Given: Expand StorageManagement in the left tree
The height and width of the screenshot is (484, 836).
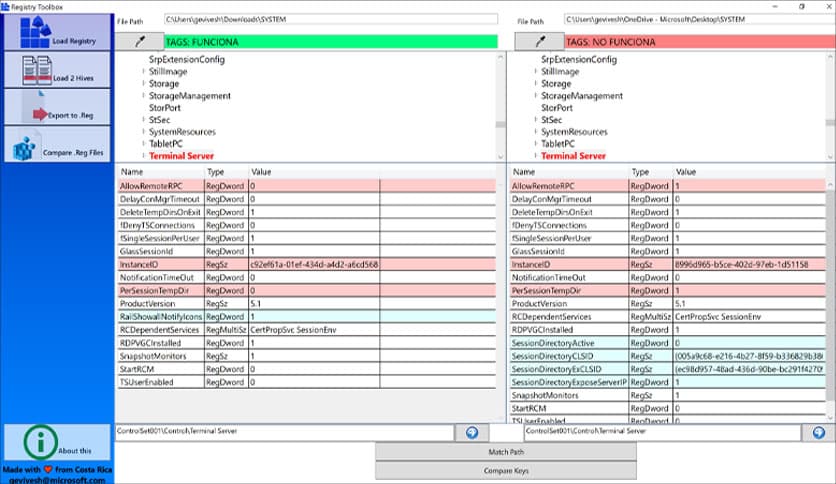Looking at the screenshot, I should (x=143, y=95).
